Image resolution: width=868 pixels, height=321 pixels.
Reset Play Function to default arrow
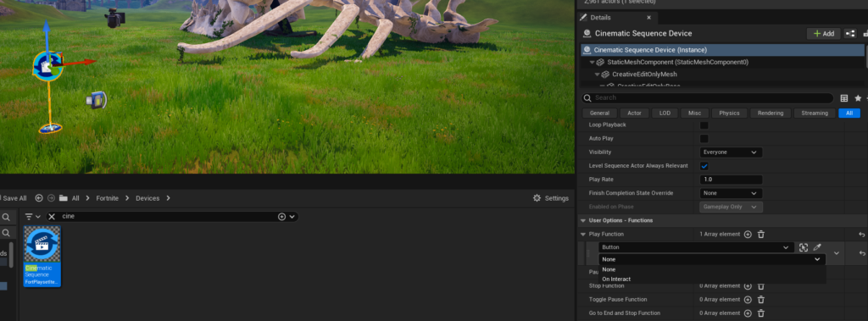click(x=862, y=234)
